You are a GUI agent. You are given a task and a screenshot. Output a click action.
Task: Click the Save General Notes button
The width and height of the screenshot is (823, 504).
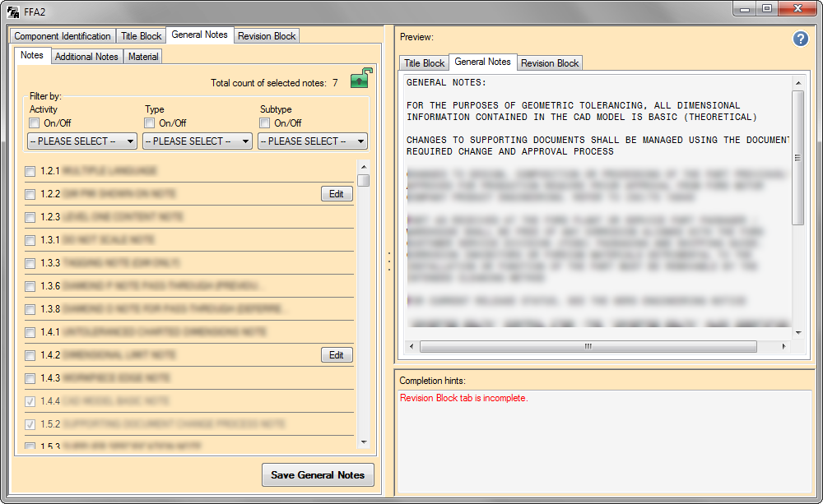click(x=318, y=475)
